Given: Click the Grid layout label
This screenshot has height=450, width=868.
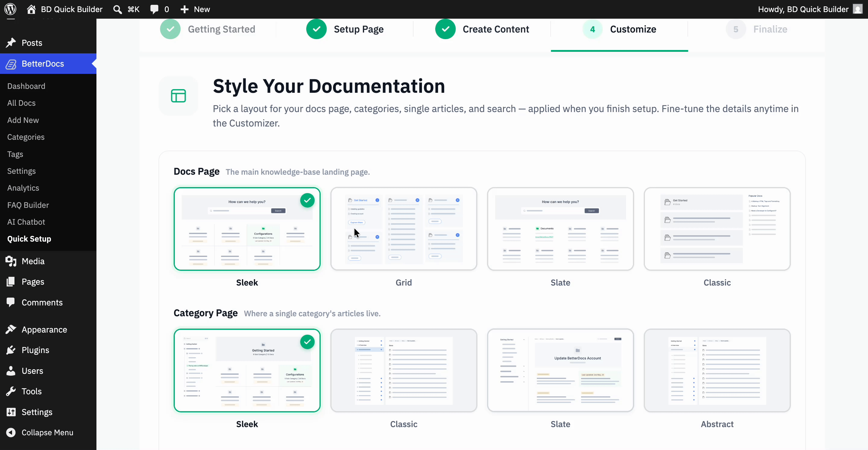Looking at the screenshot, I should click(x=404, y=283).
